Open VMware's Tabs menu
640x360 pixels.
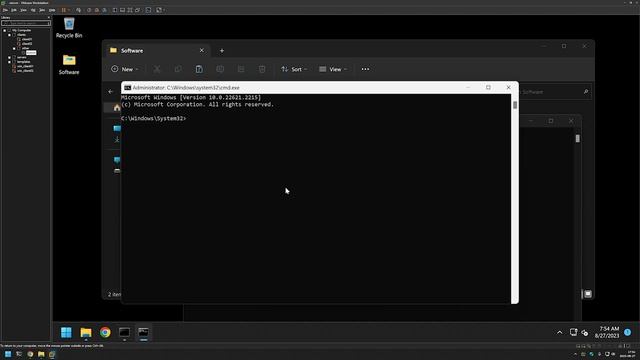(x=42, y=10)
